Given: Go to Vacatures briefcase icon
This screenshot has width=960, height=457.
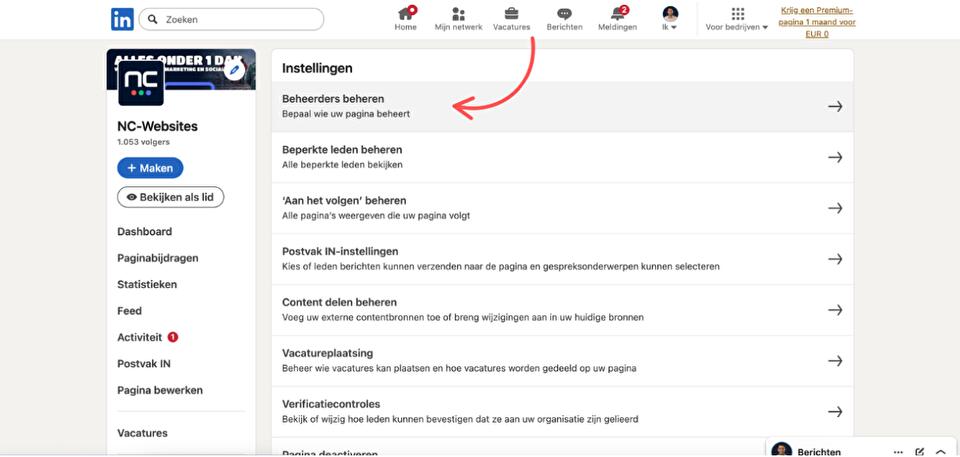Looking at the screenshot, I should (511, 14).
